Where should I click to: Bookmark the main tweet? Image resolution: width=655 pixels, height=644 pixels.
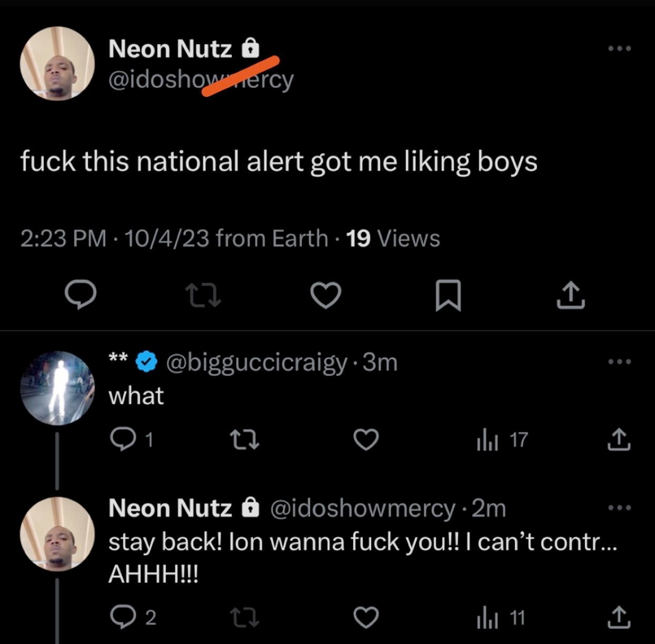pos(449,295)
